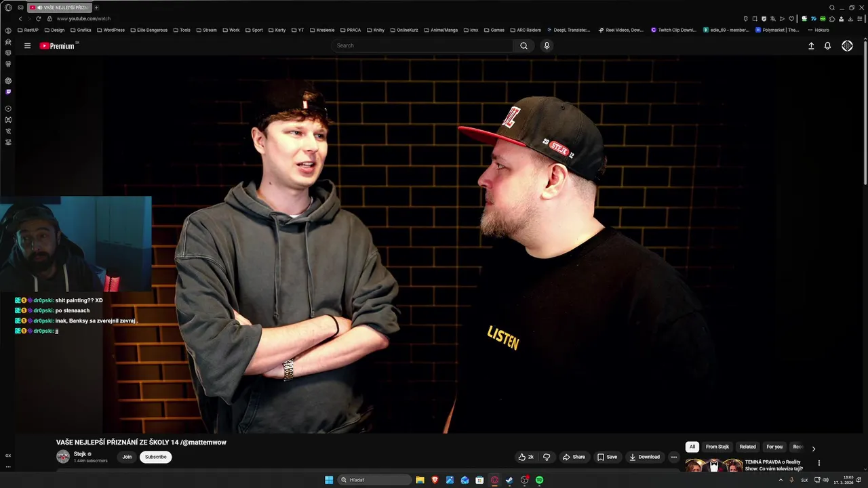868x488 pixels.
Task: Open the DeepL Translate bookmark
Action: (x=568, y=30)
